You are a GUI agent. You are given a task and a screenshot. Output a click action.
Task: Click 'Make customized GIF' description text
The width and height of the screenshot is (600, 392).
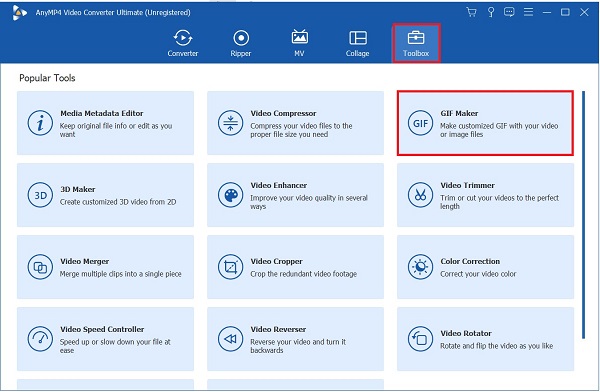[x=499, y=130]
